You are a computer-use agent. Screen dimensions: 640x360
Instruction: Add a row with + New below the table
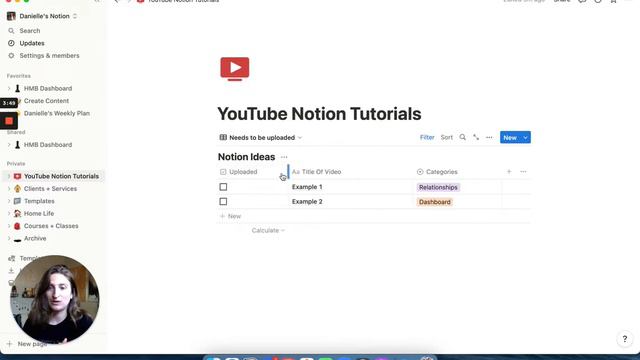pos(231,216)
